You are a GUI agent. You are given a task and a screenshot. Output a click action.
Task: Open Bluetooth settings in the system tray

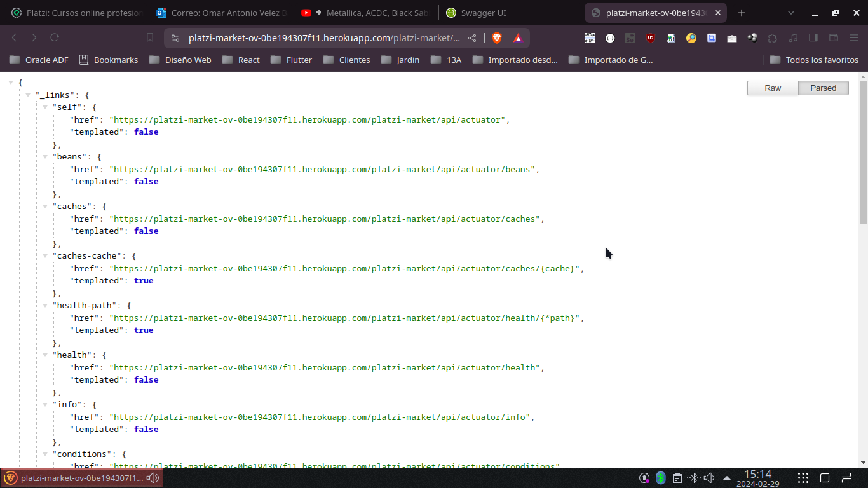660,478
